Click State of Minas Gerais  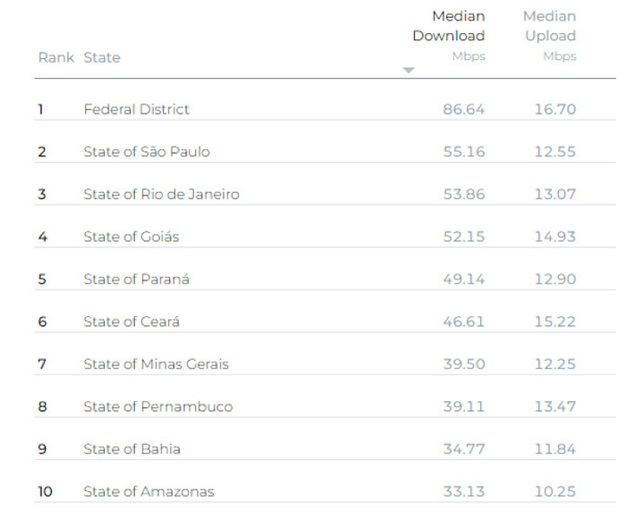point(156,364)
